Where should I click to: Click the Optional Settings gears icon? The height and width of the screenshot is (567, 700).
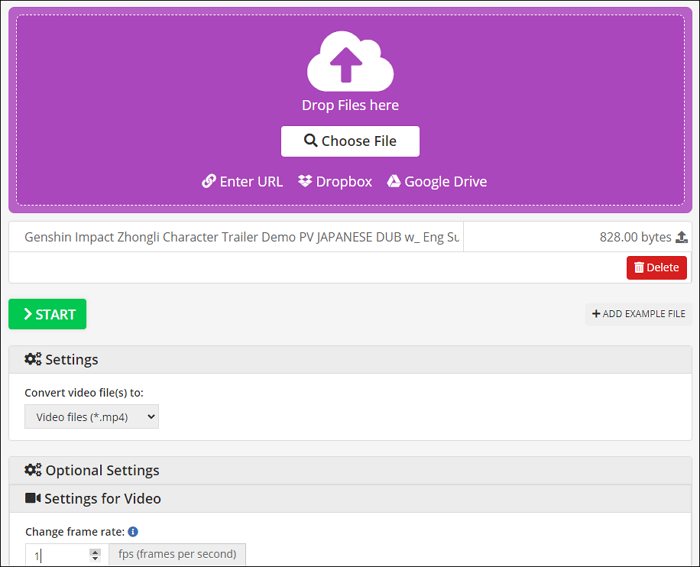(32, 470)
